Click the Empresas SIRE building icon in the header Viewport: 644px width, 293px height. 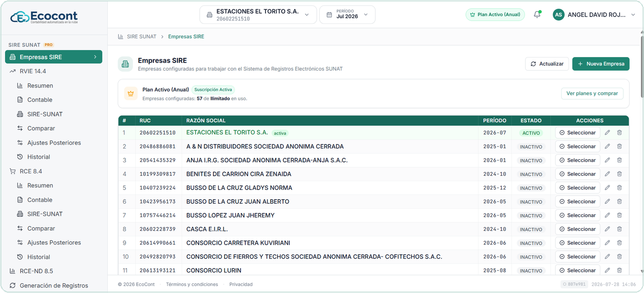(x=125, y=64)
